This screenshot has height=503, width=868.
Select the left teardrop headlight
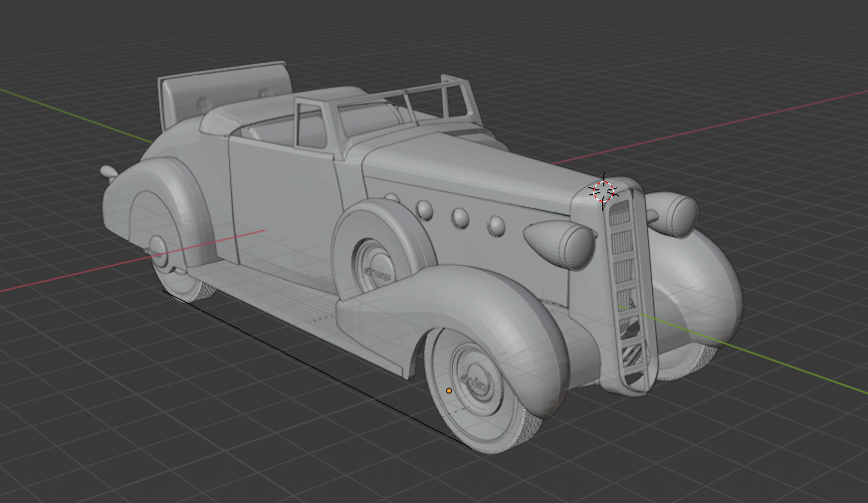pyautogui.click(x=560, y=244)
